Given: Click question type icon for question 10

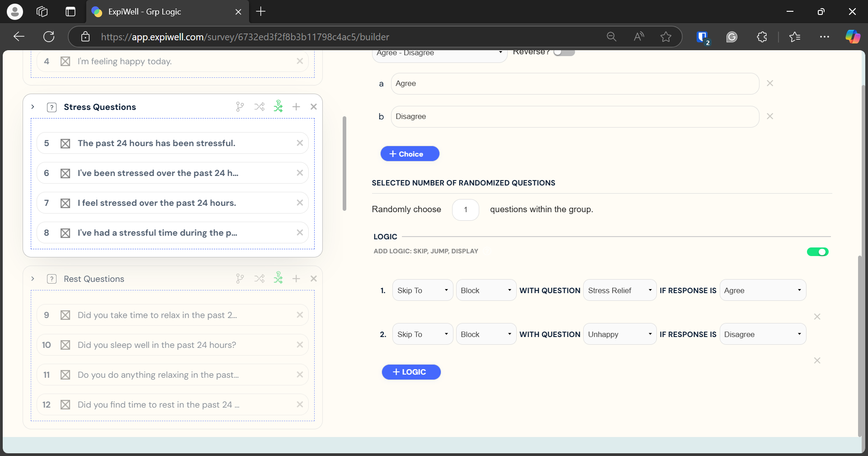Looking at the screenshot, I should click(65, 345).
